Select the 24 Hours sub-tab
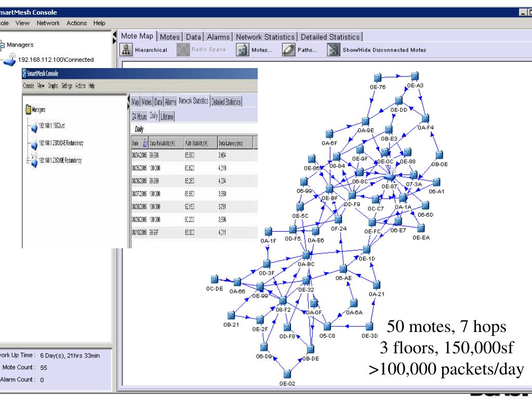This screenshot has height=399, width=532. [139, 117]
